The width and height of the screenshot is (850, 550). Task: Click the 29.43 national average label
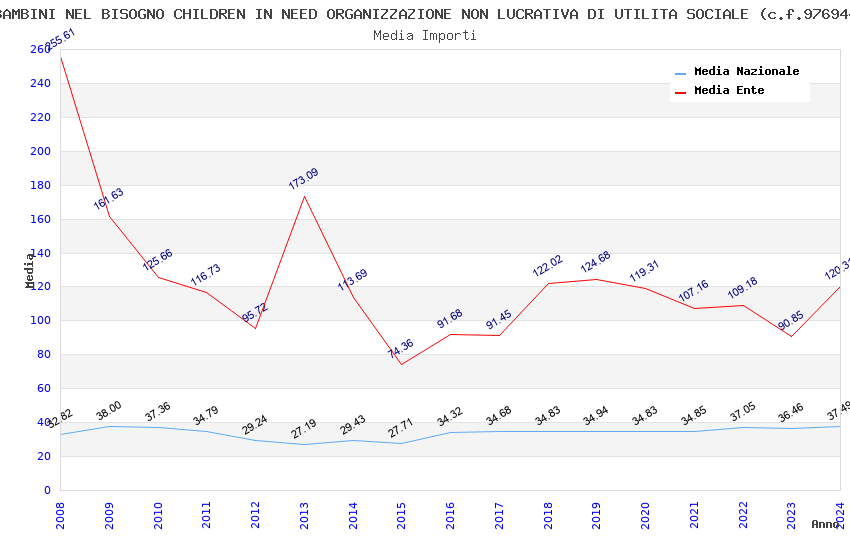point(352,425)
